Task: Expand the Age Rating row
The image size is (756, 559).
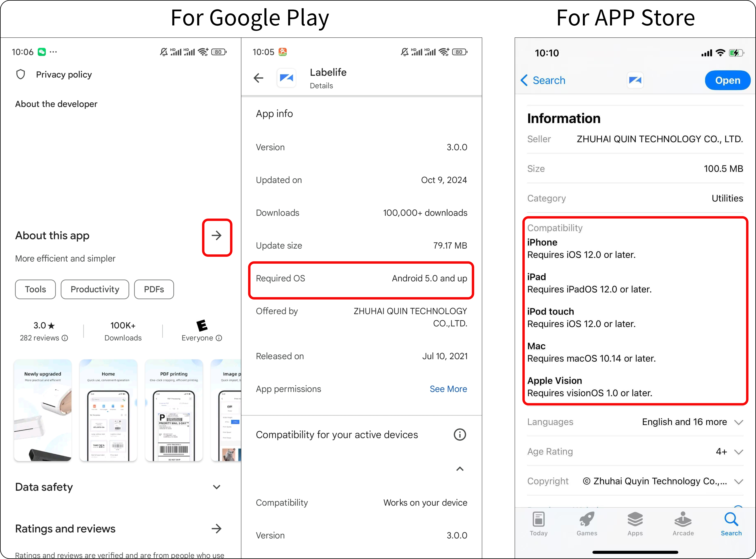Action: point(635,451)
